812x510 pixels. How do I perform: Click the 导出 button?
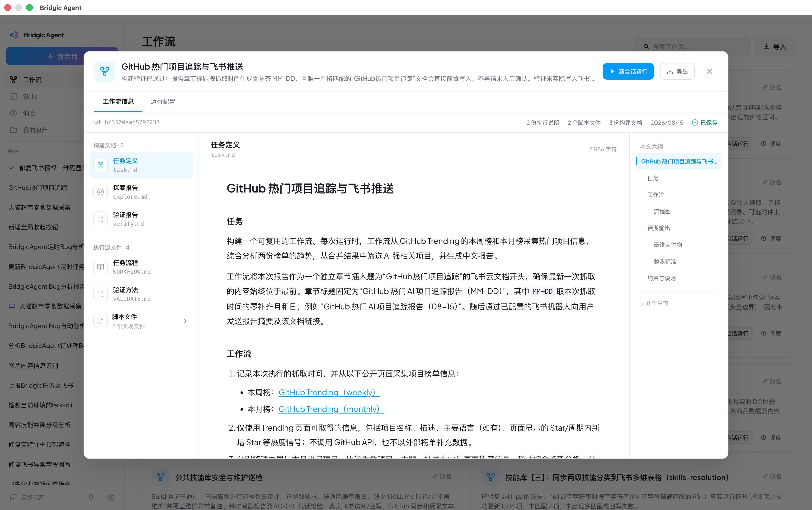677,71
